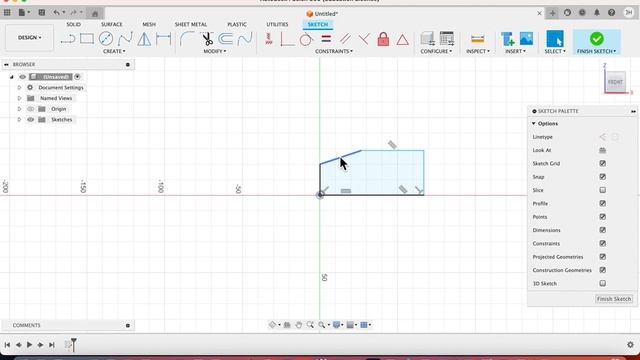
Task: Switch to the PLASTIC tab
Action: click(x=237, y=24)
